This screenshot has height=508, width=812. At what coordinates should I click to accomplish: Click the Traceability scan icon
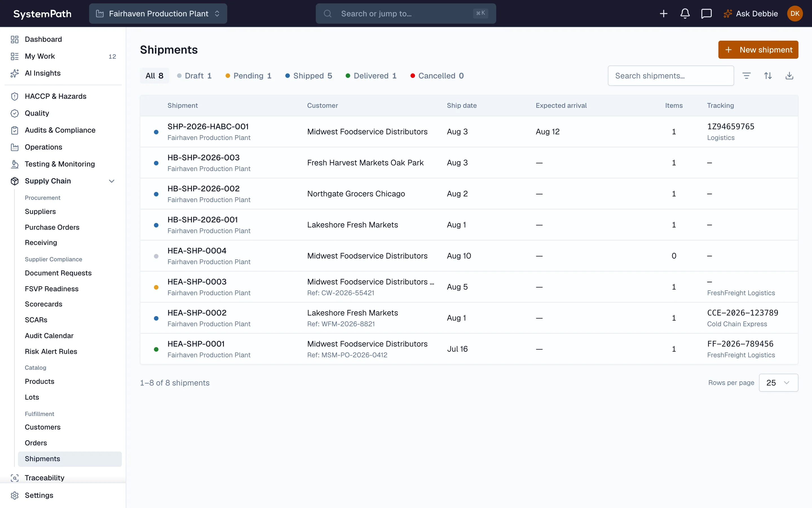pos(14,478)
